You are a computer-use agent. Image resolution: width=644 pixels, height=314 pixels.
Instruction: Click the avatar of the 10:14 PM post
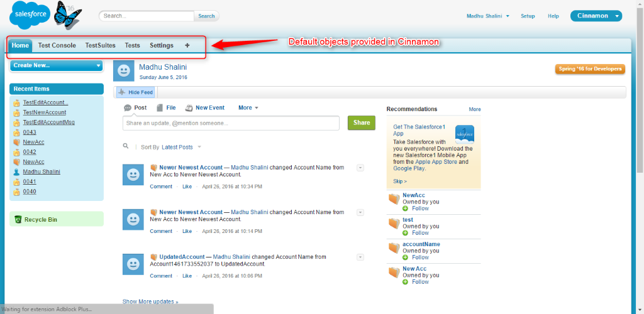[133, 219]
